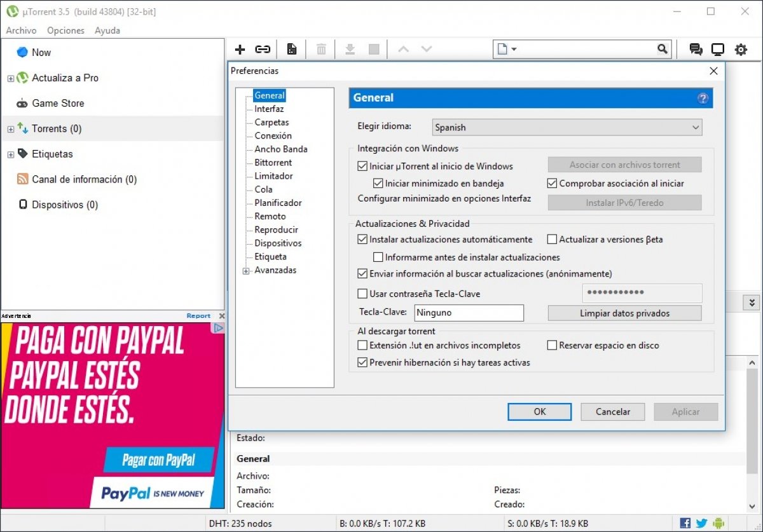The height and width of the screenshot is (532, 763).
Task: Toggle Enviar información al buscar actualizaciones
Action: pyautogui.click(x=362, y=274)
